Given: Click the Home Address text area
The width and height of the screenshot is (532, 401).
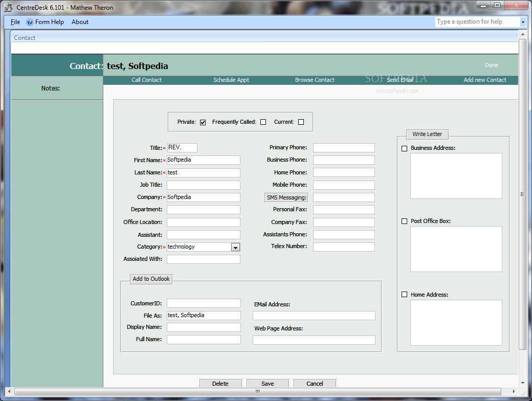Looking at the screenshot, I should click(456, 323).
